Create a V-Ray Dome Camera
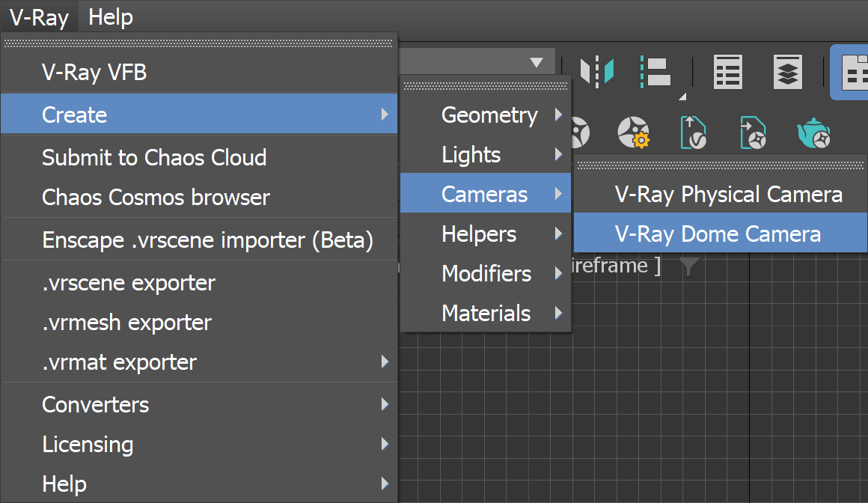Image resolution: width=868 pixels, height=503 pixels. pos(720,234)
